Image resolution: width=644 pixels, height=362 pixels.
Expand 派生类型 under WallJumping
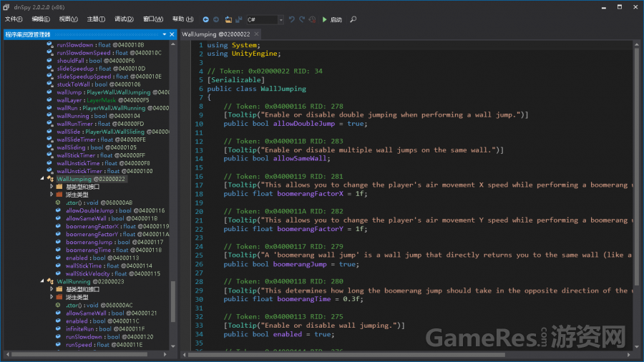point(52,194)
